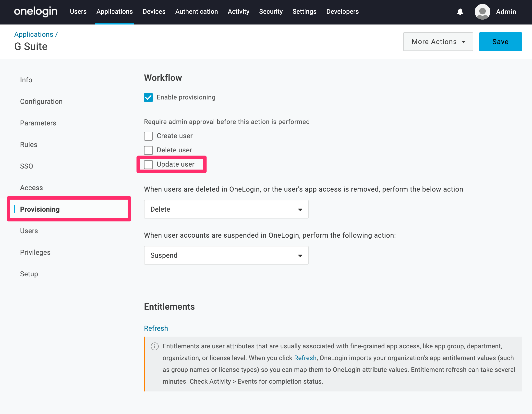This screenshot has height=414, width=532.
Task: Switch to the Setup tab
Action: coord(29,274)
